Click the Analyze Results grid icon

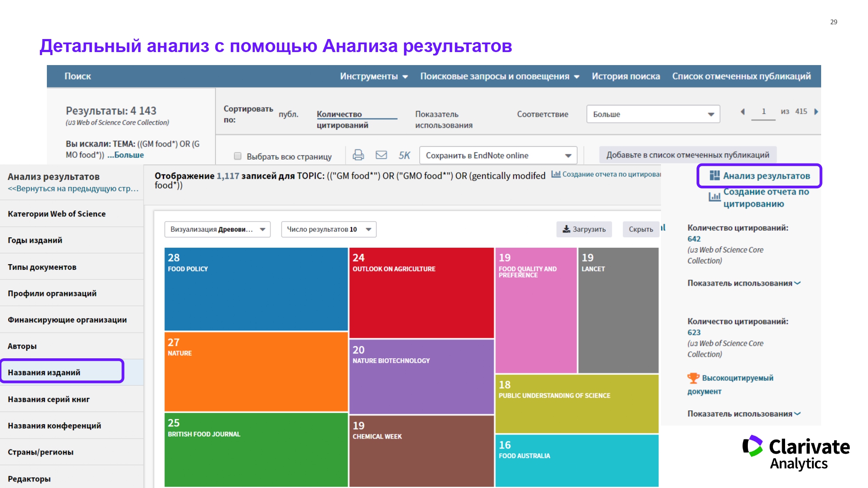pos(714,175)
